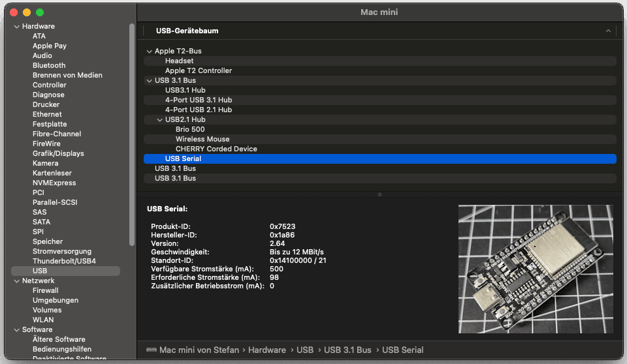Collapse the Netzwerk section in sidebar

coord(17,281)
